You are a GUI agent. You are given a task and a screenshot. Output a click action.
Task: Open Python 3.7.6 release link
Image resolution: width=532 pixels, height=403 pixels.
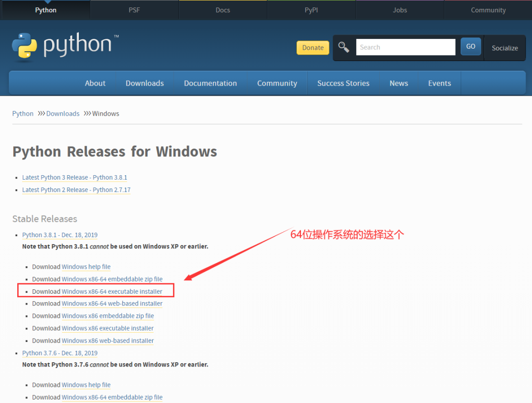click(x=60, y=353)
